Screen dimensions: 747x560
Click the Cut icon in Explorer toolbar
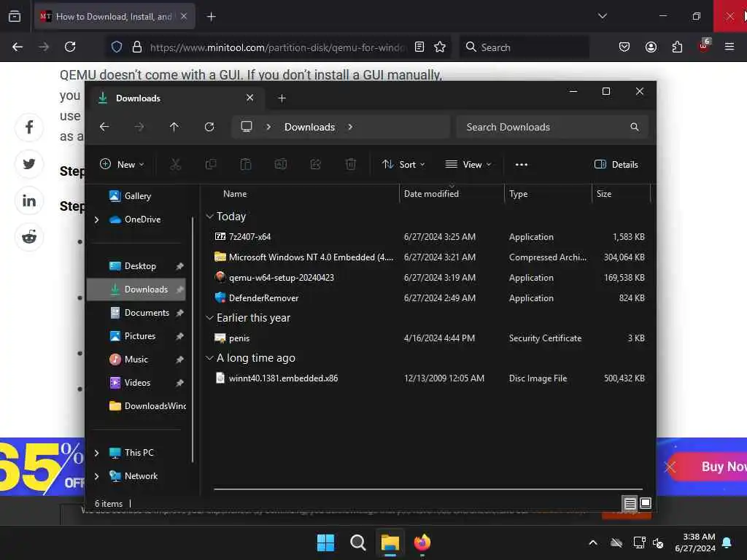coord(175,164)
